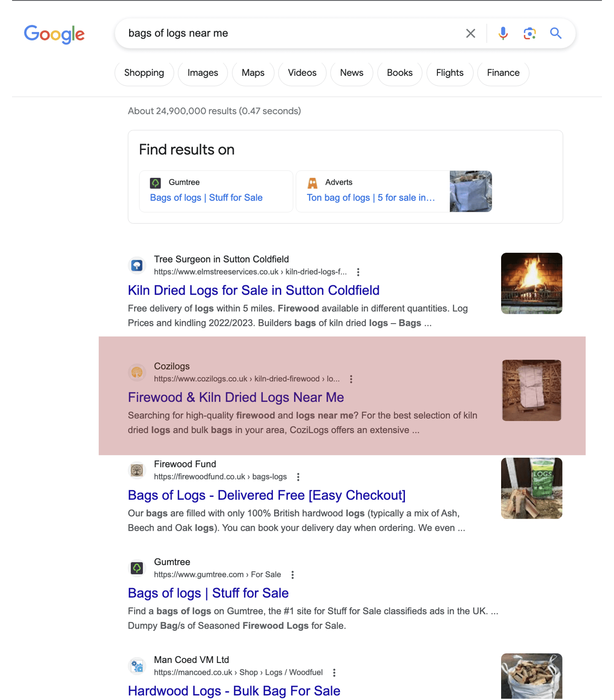The width and height of the screenshot is (614, 700).
Task: Click the mancoed.co.uk Shop Logs URL
Action: pyautogui.click(x=238, y=672)
